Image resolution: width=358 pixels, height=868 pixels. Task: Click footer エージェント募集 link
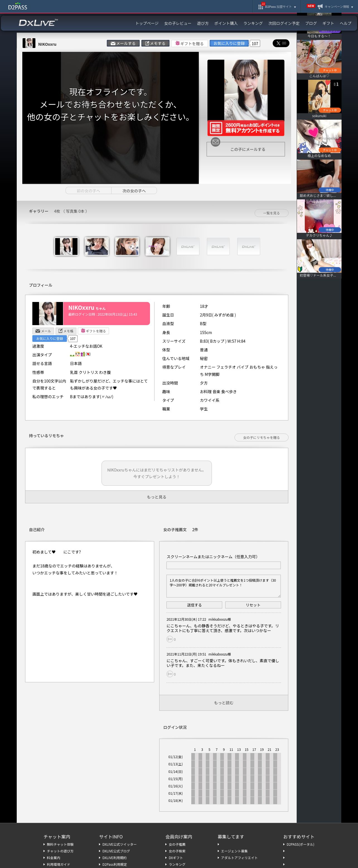click(234, 851)
